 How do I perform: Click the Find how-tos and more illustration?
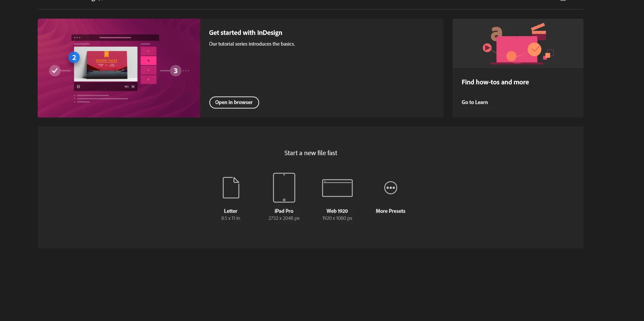(518, 43)
